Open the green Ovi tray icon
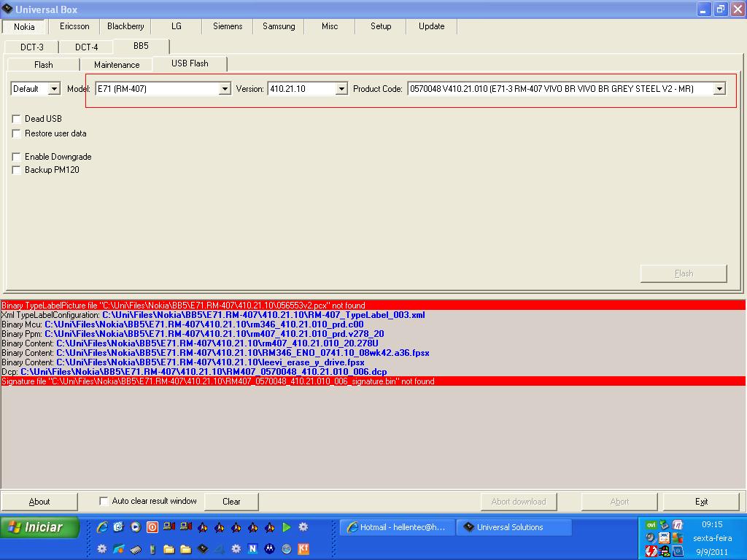 coord(651,525)
